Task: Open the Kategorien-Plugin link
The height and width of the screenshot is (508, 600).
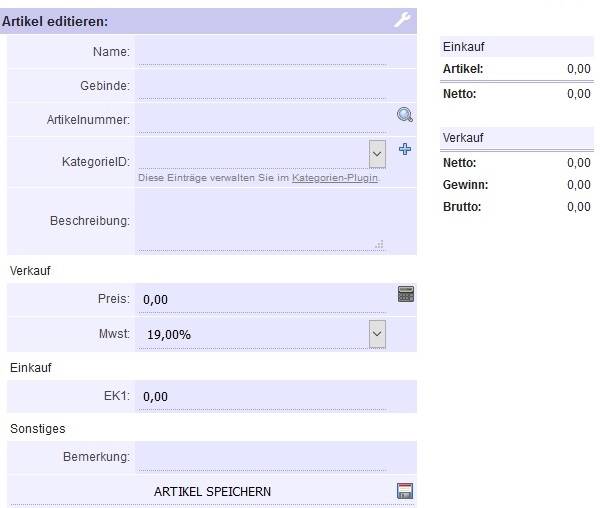Action: [335, 178]
